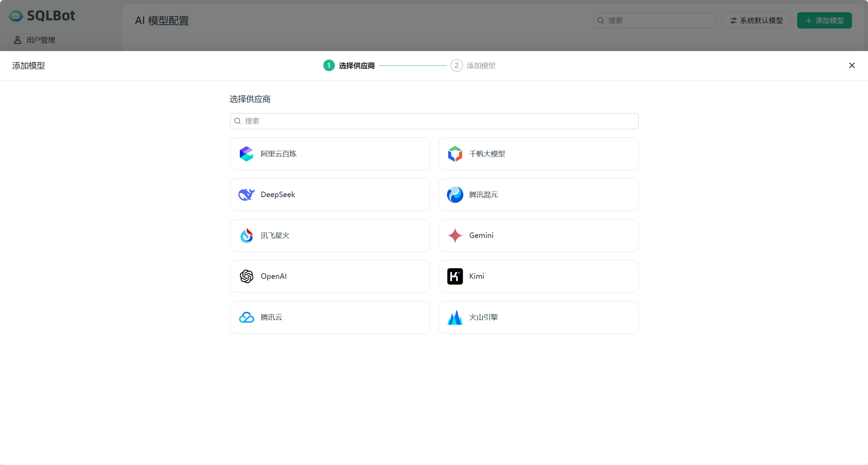Click the magnifier icon in provider search

237,121
